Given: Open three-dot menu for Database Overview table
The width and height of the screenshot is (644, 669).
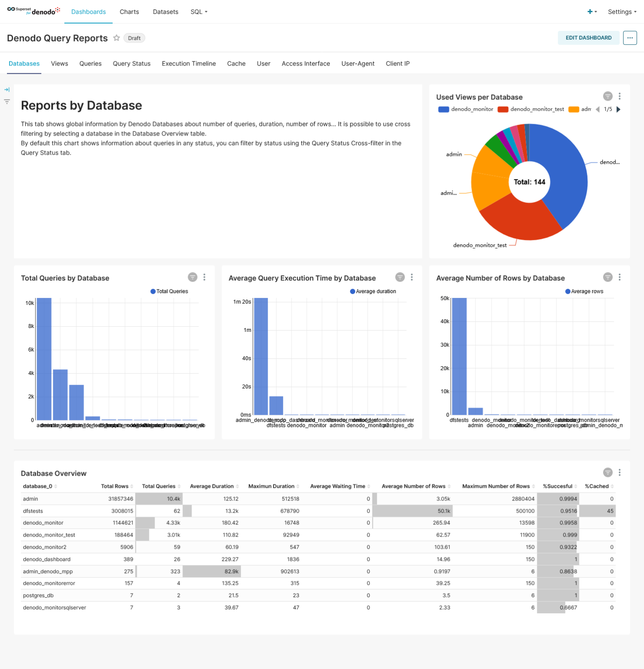Looking at the screenshot, I should (620, 472).
